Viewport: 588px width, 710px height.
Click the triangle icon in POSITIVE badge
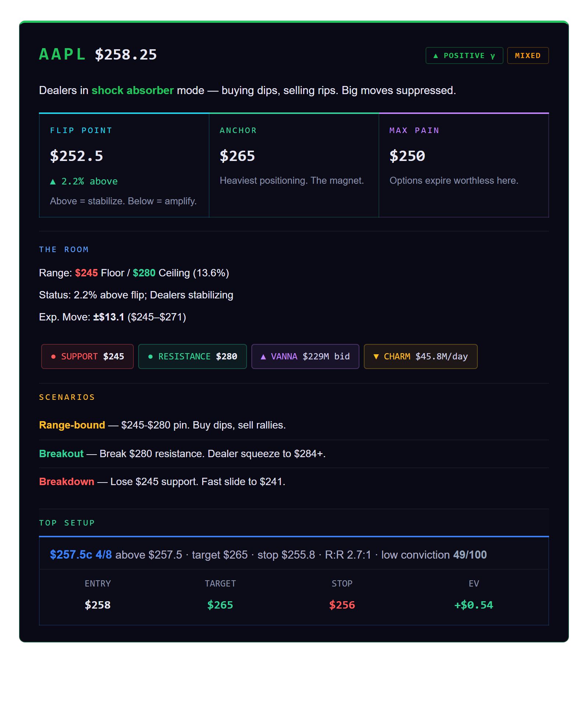[436, 56]
